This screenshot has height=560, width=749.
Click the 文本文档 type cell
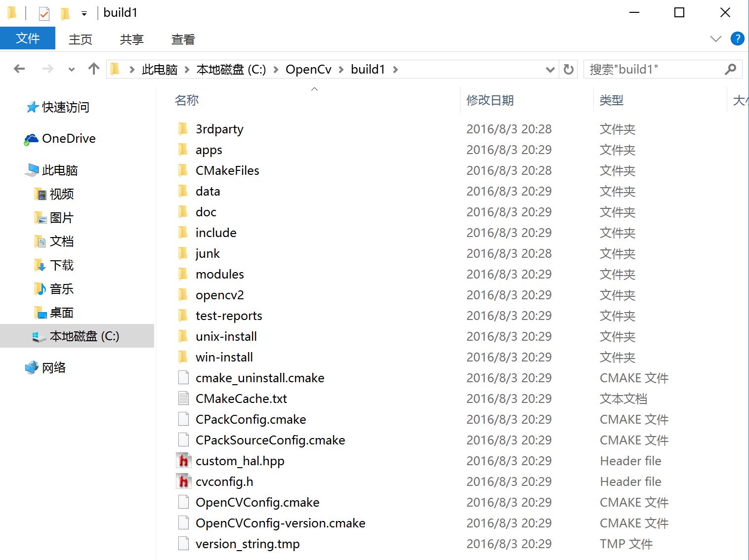pos(624,399)
